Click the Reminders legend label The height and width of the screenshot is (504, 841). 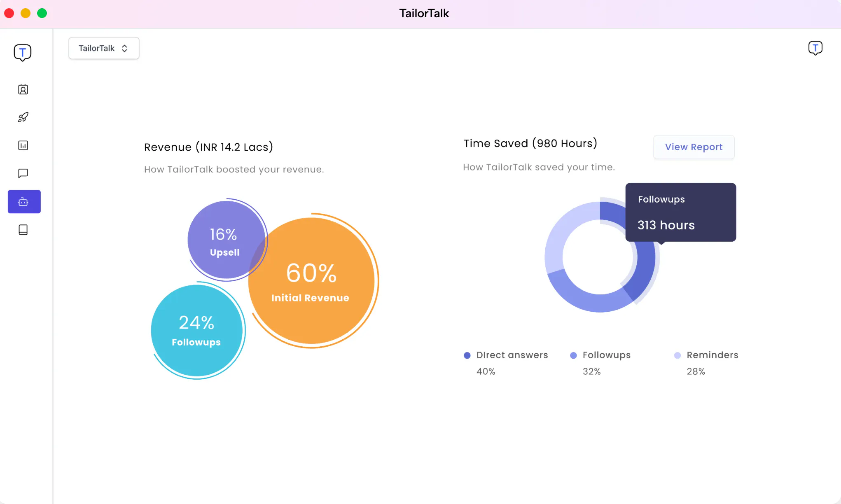pos(713,355)
